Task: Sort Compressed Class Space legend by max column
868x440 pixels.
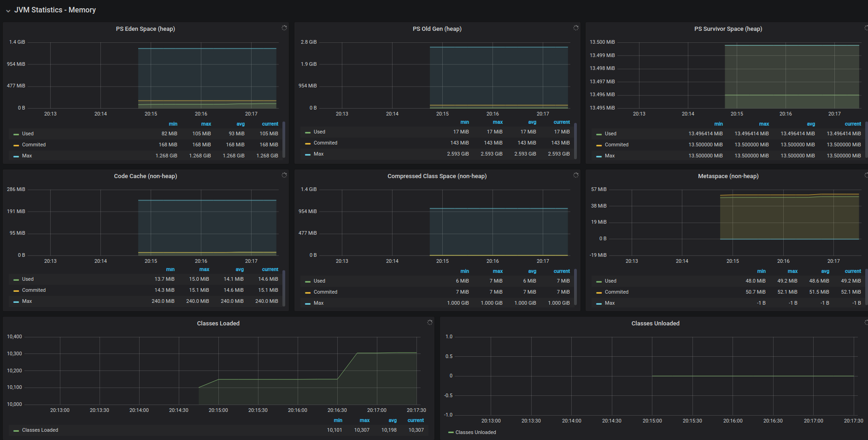Action: coord(498,272)
